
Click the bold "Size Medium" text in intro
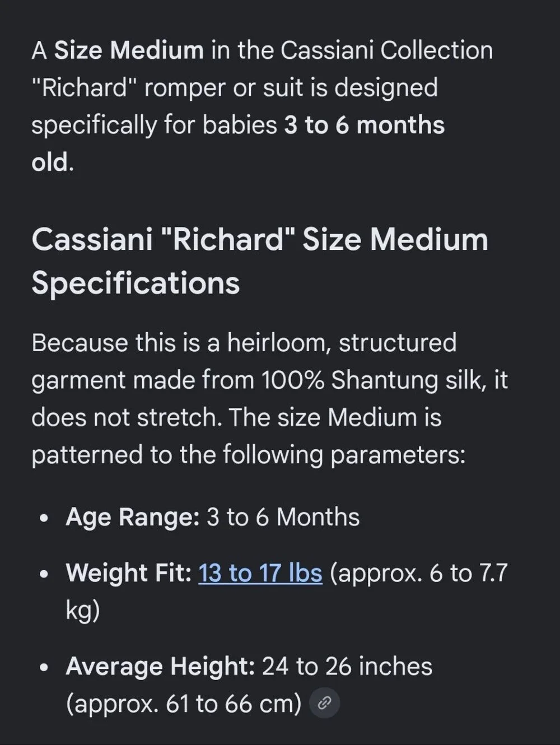point(129,50)
